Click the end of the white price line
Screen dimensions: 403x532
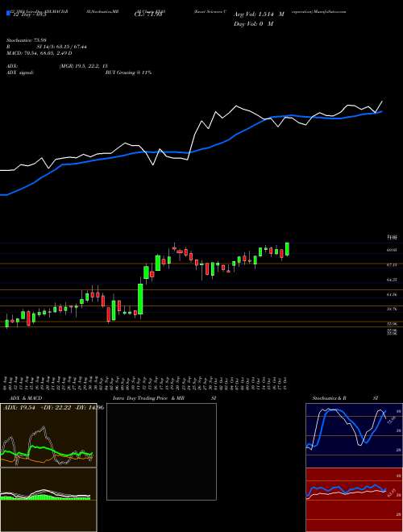coord(382,101)
